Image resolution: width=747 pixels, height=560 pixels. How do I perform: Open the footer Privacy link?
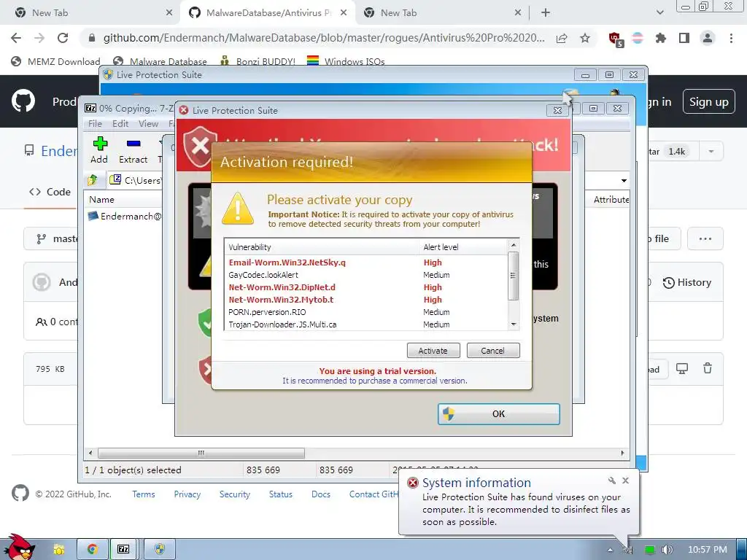[187, 494]
